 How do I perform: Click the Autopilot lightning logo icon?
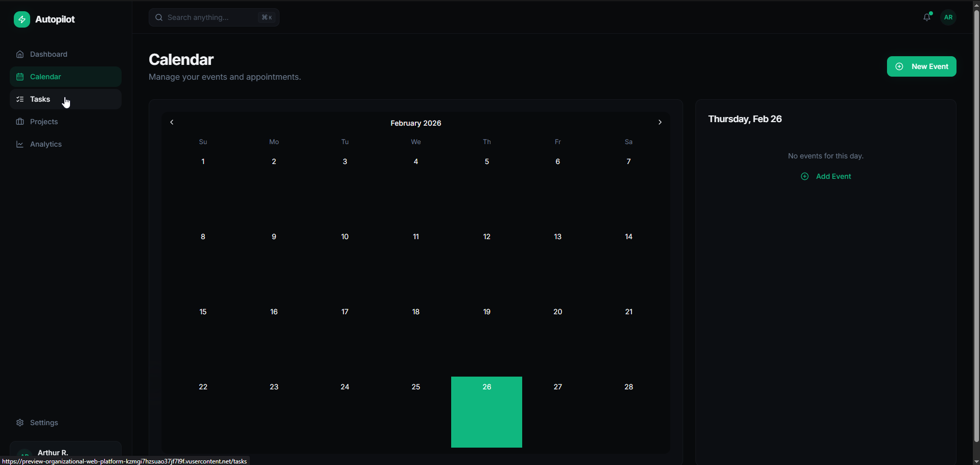21,19
